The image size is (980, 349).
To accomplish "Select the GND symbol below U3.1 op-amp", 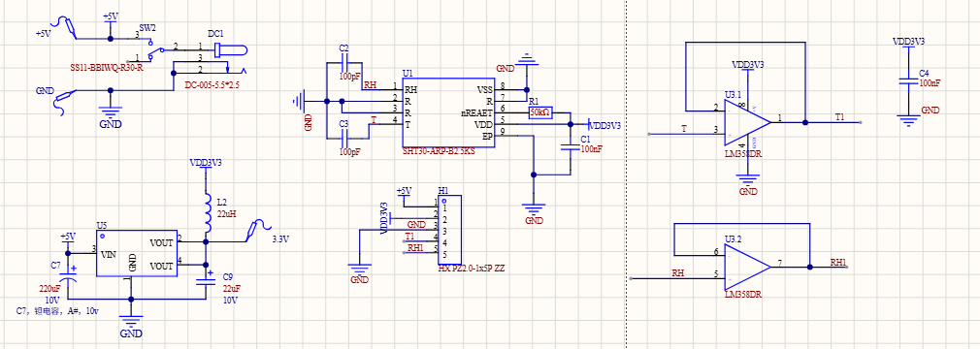I will (747, 179).
